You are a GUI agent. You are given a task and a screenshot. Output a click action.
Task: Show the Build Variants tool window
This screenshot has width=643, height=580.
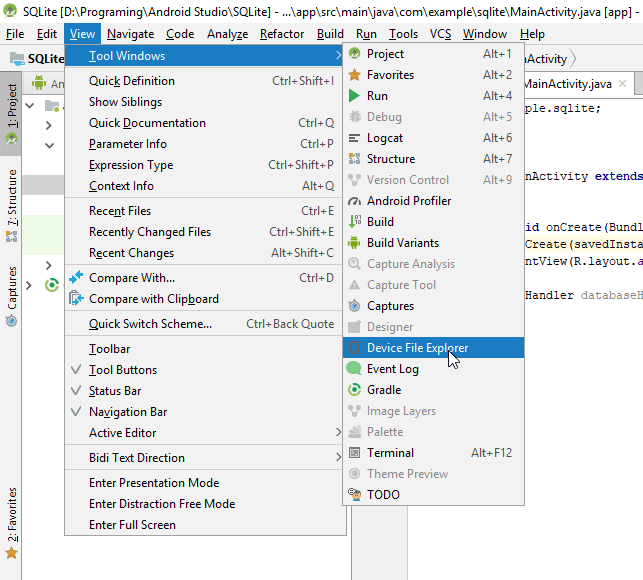point(433,243)
